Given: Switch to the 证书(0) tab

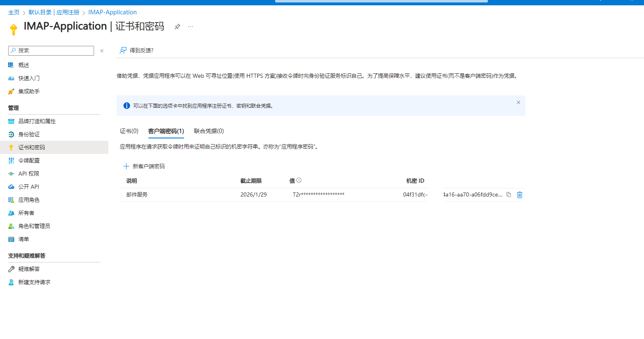Looking at the screenshot, I should tap(129, 131).
